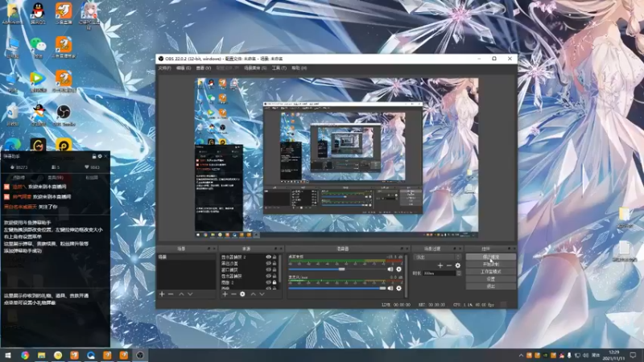Undock the Scenes panel with its float icon
The width and height of the screenshot is (644, 362).
click(x=208, y=249)
